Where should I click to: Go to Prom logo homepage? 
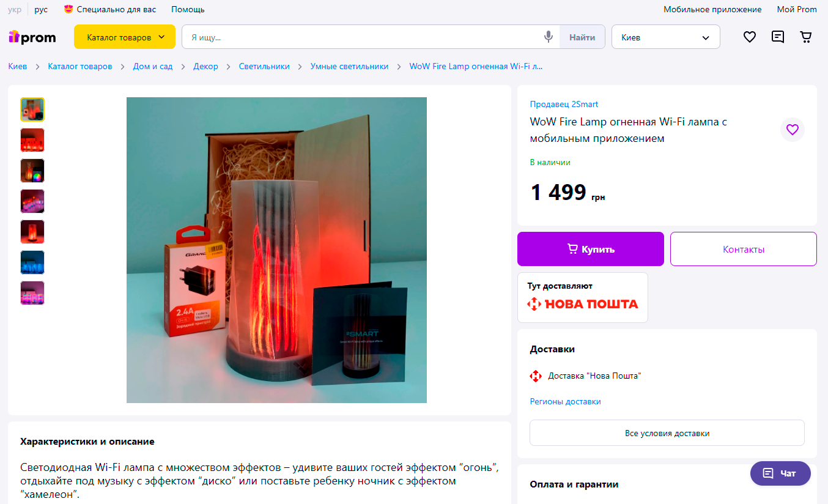click(32, 37)
